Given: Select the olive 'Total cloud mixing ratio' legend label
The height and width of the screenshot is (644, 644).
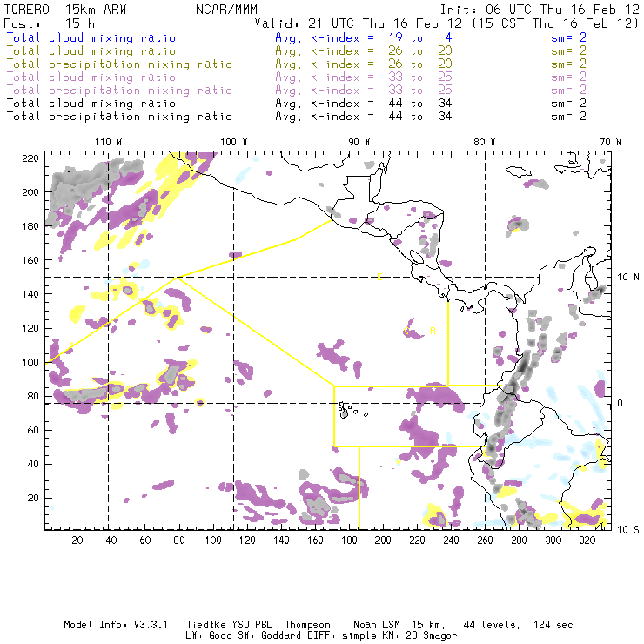Looking at the screenshot, I should point(91,51).
